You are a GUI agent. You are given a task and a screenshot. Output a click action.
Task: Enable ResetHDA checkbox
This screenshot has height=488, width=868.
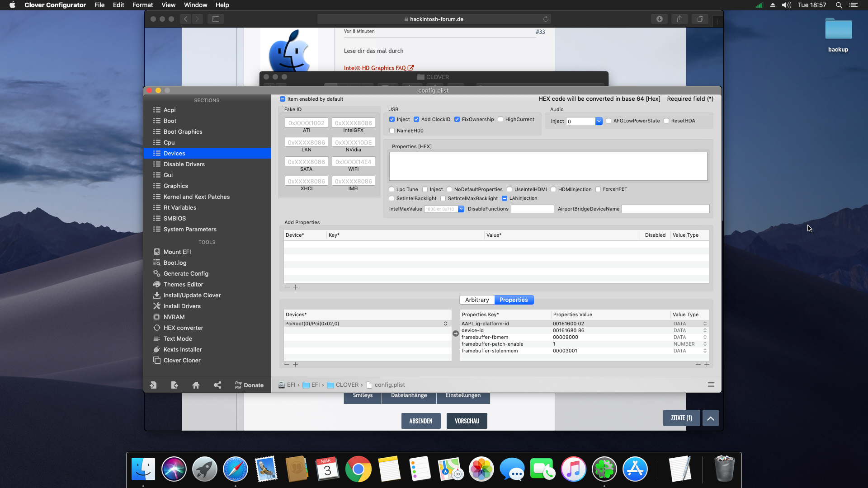[x=666, y=121]
